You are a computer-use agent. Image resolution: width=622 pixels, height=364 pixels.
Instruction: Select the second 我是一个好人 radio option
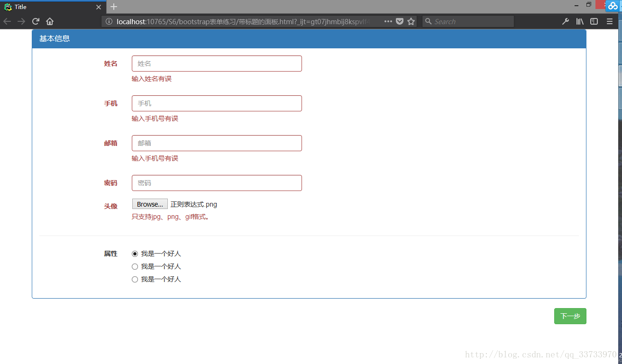coord(135,266)
